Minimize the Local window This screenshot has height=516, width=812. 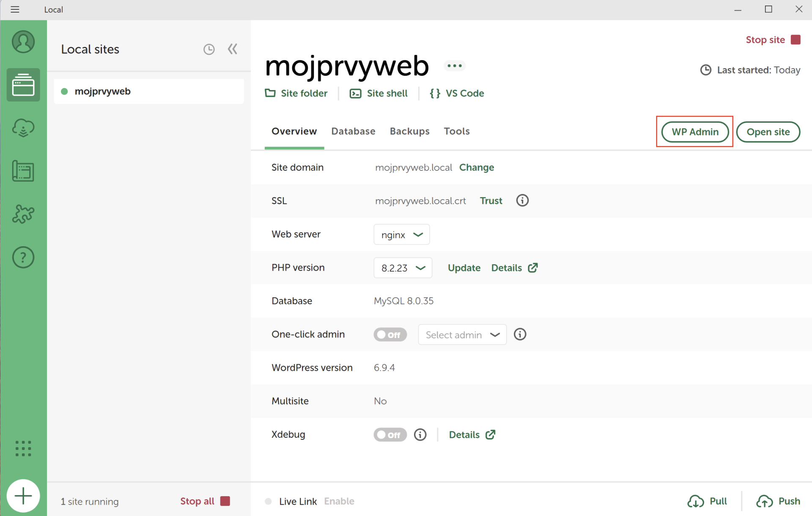(738, 9)
